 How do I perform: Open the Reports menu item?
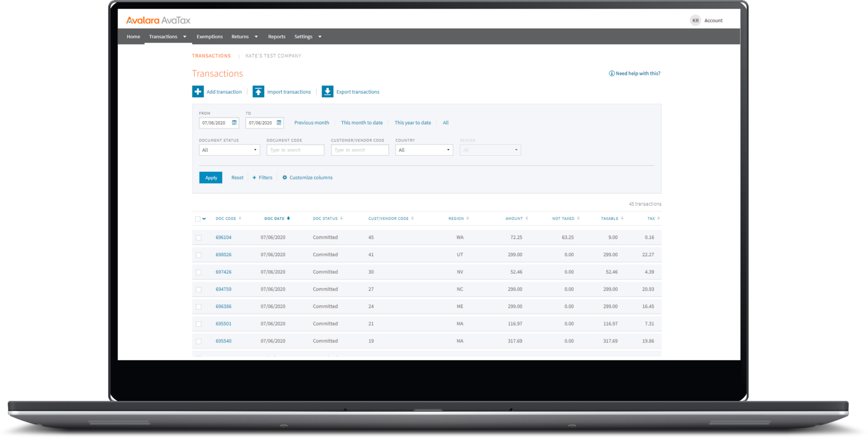pos(276,37)
